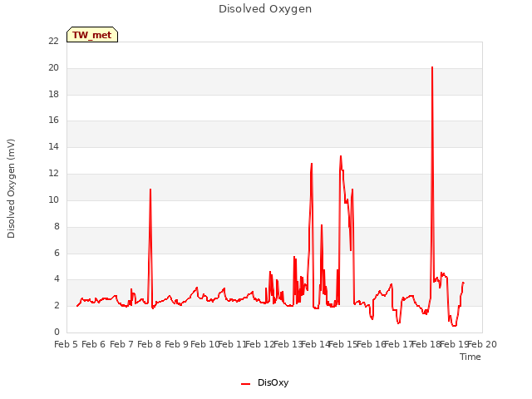The height and width of the screenshot is (399, 532).
Task: Click the Feb 7 date tick label
Action: tap(121, 344)
